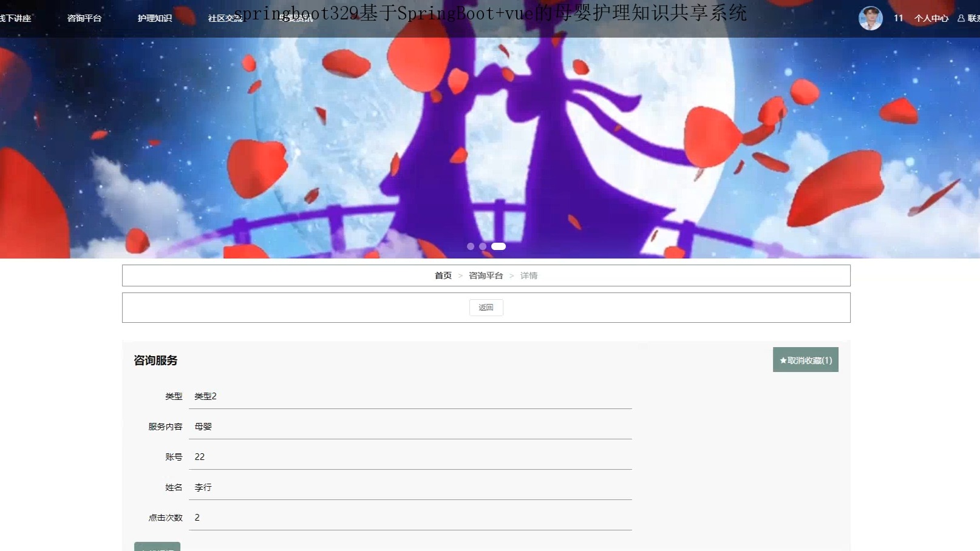Viewport: 980px width, 551px height.
Task: Click the 取消收藏(1) star button
Action: point(806,360)
